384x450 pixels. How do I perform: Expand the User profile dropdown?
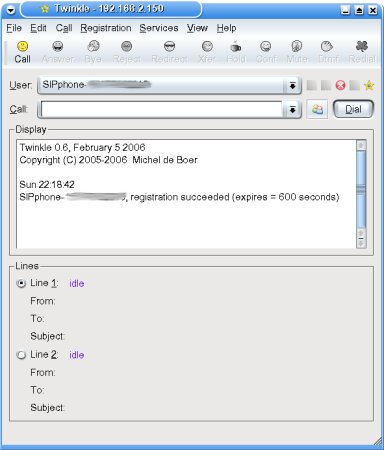click(292, 86)
